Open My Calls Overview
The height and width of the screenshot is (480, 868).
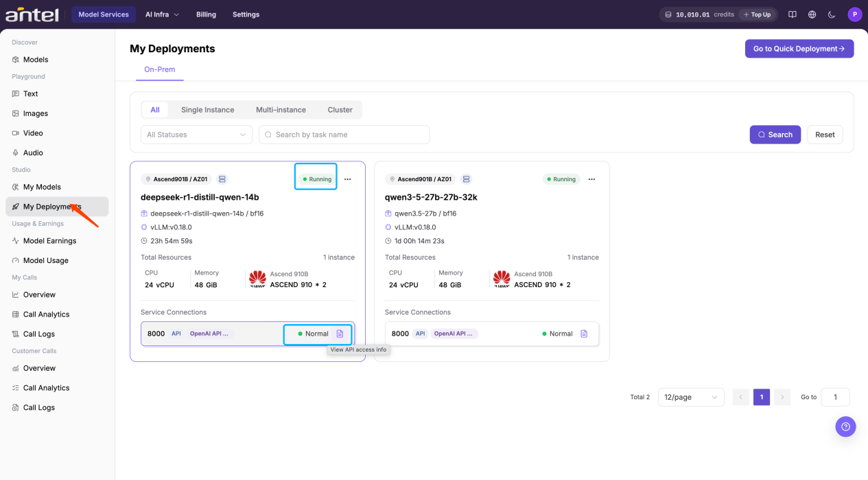point(57,295)
